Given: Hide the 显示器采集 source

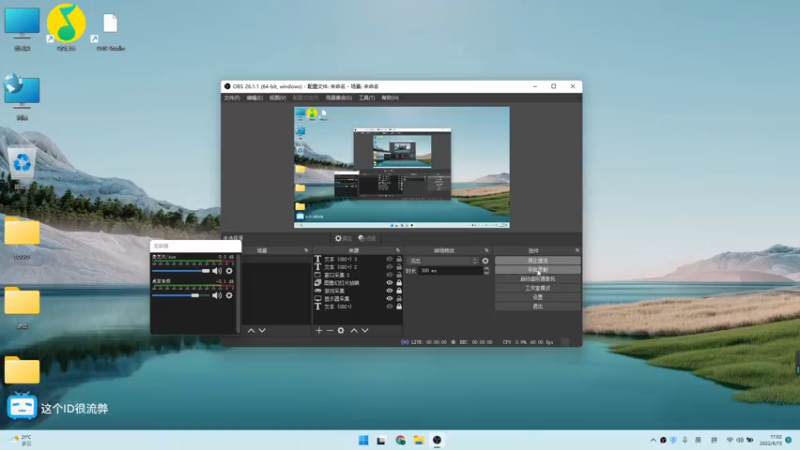Looking at the screenshot, I should click(389, 298).
